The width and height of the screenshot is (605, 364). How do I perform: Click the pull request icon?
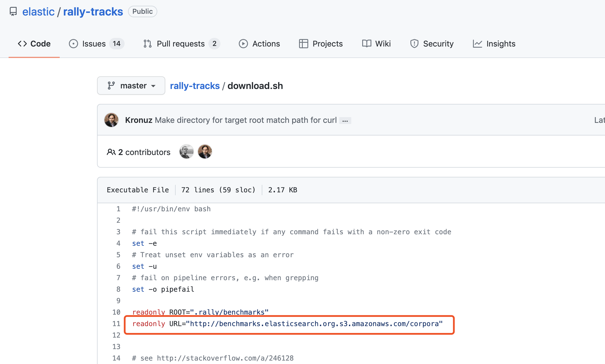coord(148,44)
